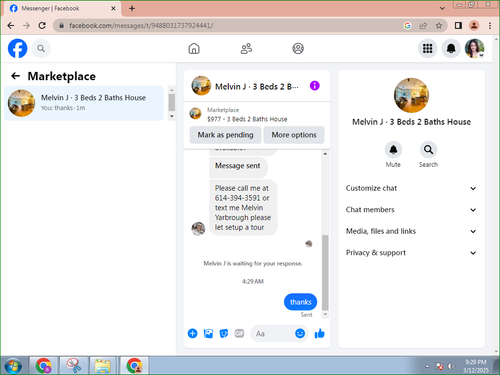Screen dimensions: 500x375
Task: Open the Facebook menu grid icon
Action: [x=427, y=49]
